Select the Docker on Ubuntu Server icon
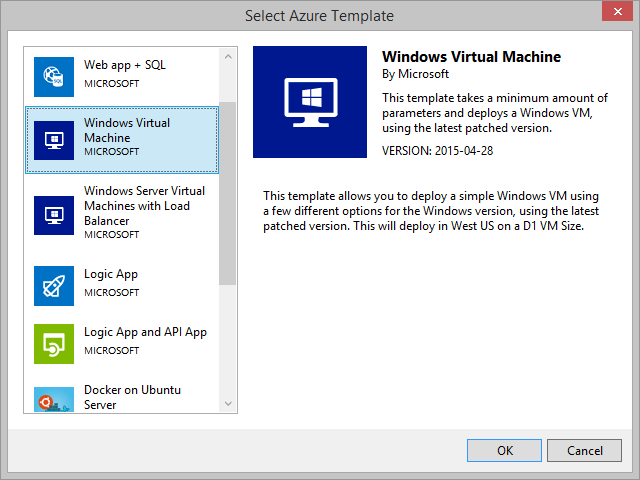640x480 pixels. 54,399
